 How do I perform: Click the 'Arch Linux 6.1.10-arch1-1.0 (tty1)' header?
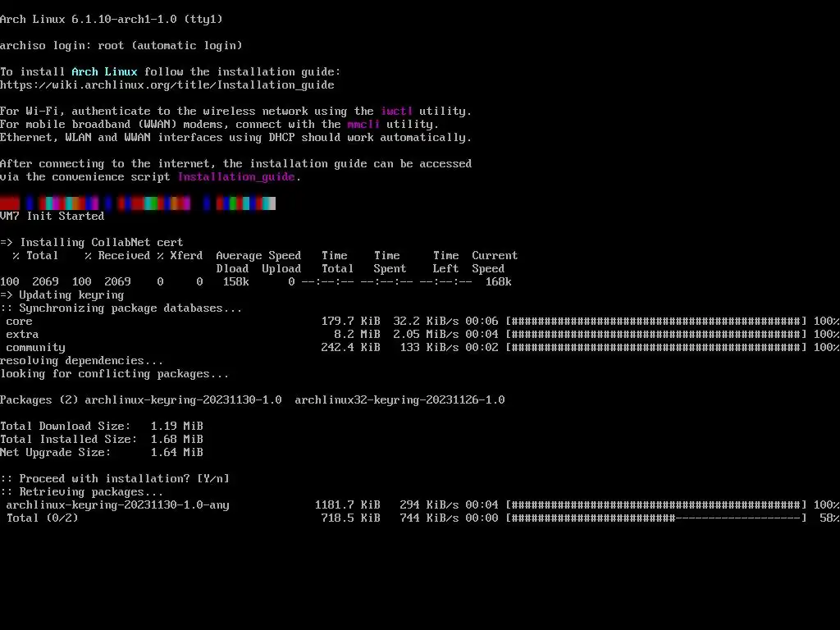[112, 20]
